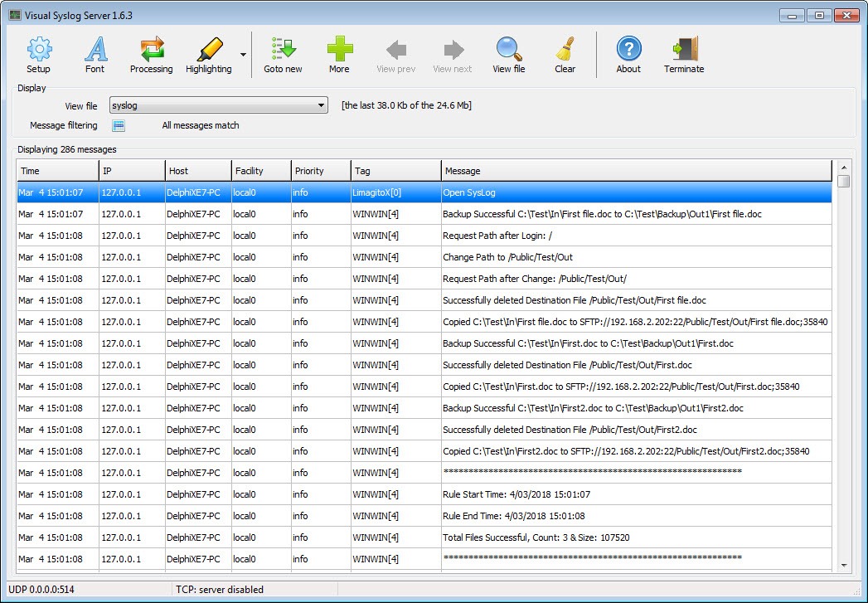Click the Terminate door icon
868x603 pixels.
coord(685,49)
